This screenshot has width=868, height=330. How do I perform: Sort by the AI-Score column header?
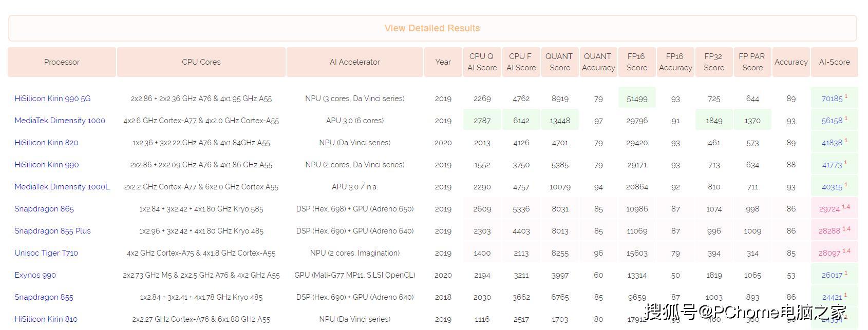click(834, 62)
